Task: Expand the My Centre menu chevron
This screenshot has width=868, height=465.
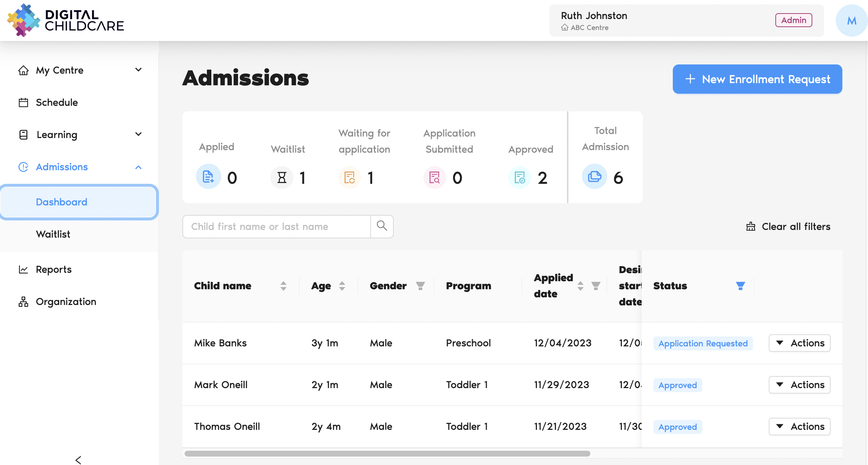Action: (138, 70)
